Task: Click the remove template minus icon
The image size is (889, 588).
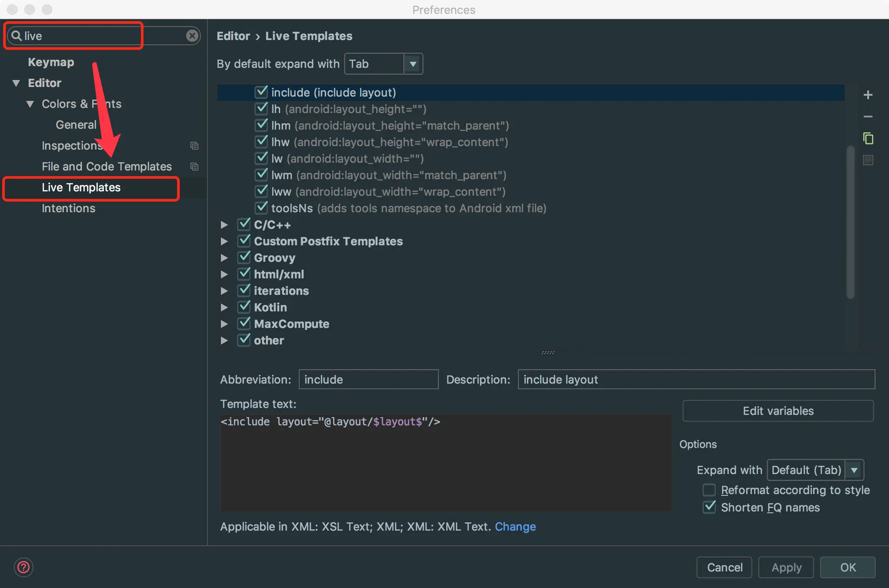Action: 868,117
